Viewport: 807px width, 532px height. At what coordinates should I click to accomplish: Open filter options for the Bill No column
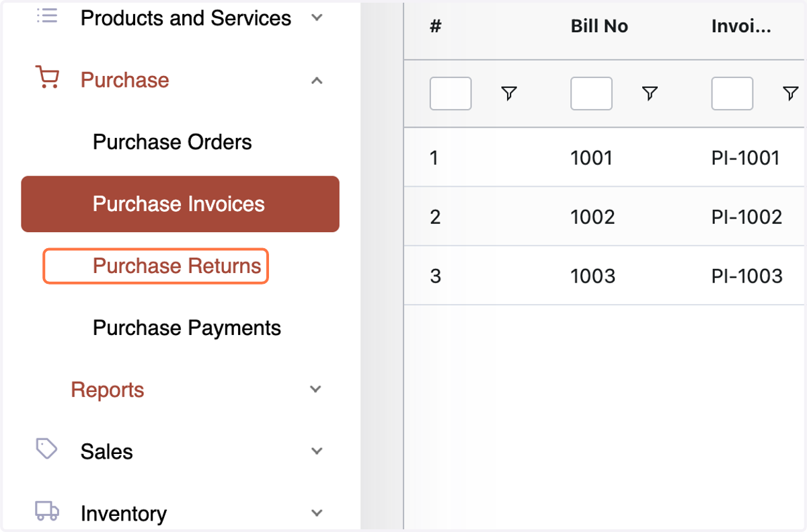[650, 93]
